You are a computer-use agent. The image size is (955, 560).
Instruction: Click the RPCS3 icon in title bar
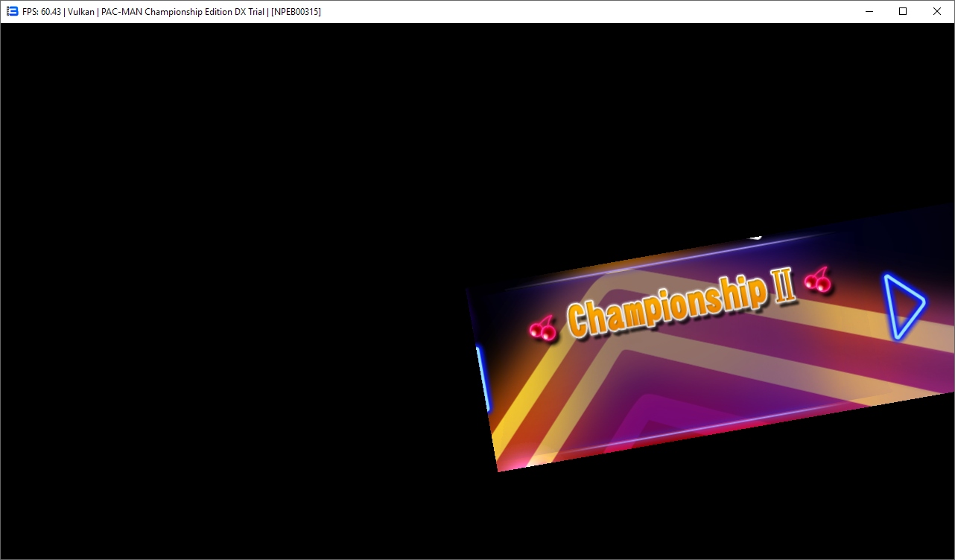point(12,11)
